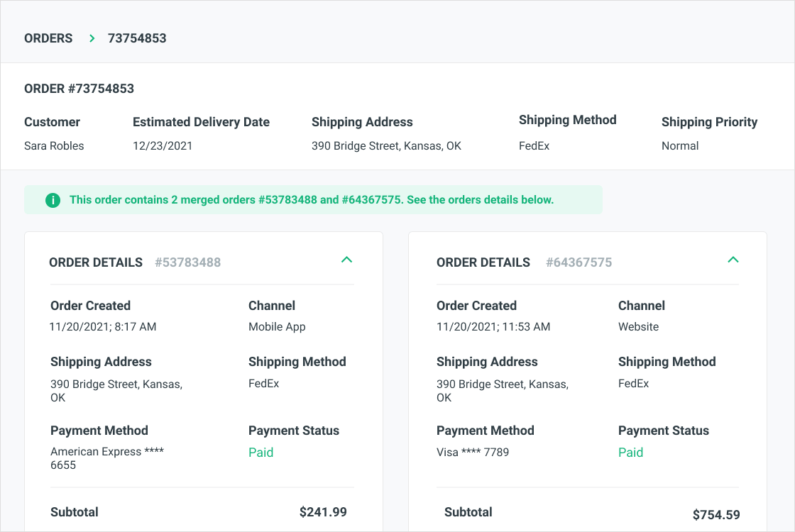Click the Paid status in right order
This screenshot has width=795, height=532.
click(630, 453)
